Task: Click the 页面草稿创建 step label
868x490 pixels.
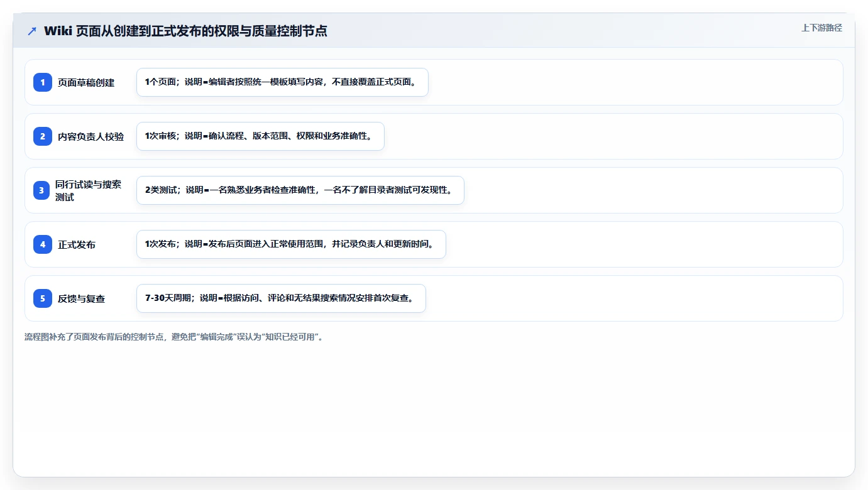Action: (86, 82)
